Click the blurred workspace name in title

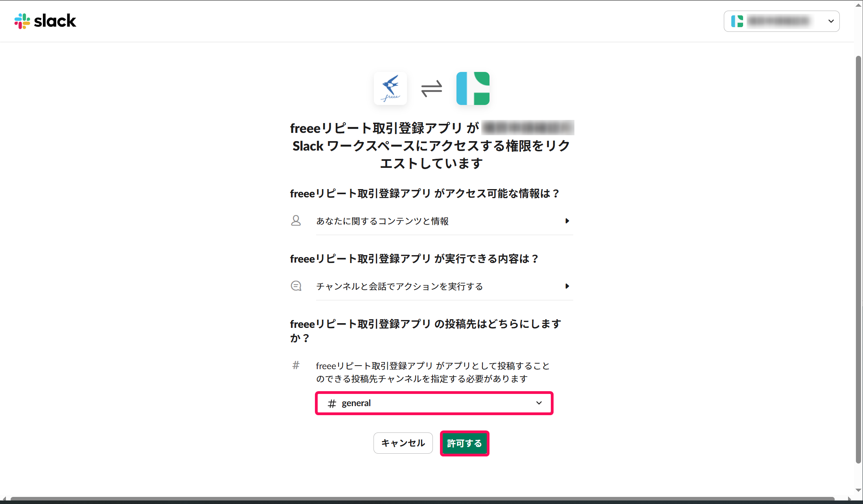[528, 128]
